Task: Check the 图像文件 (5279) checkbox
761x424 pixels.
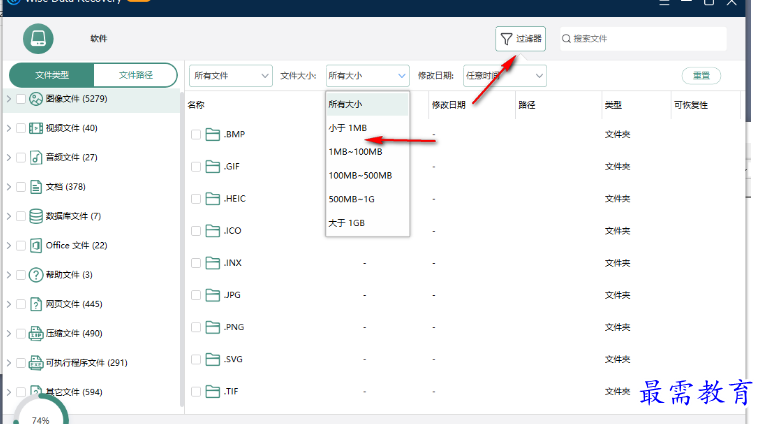Action: coord(21,99)
